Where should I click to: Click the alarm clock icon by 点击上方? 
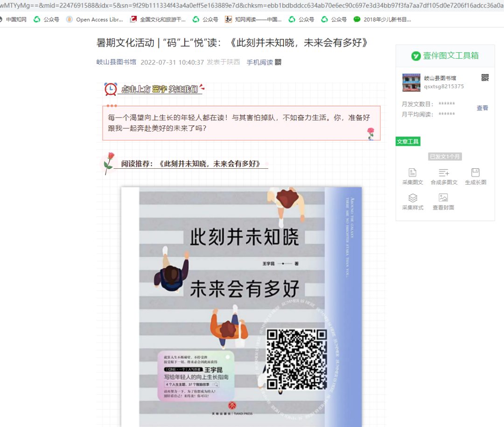tap(111, 89)
